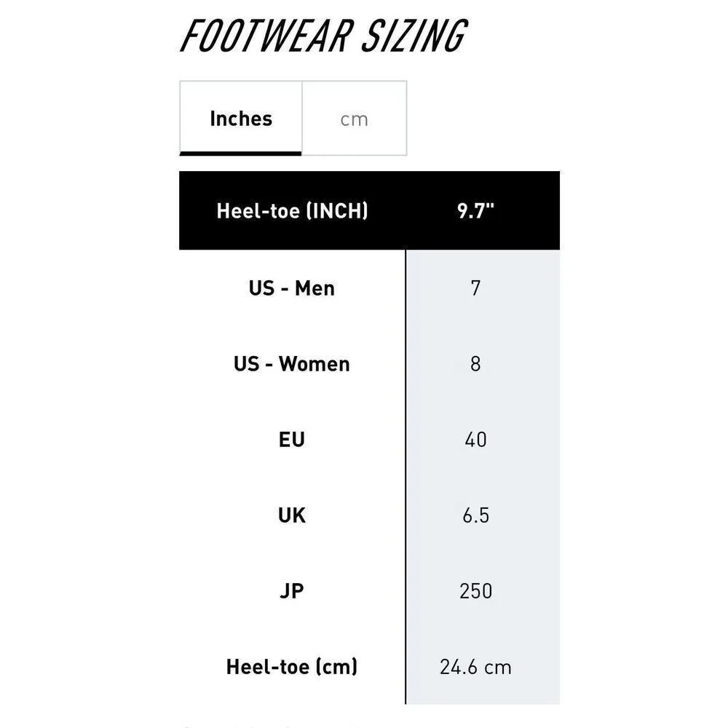Image resolution: width=728 pixels, height=728 pixels.
Task: Click the JP size 250 value
Action: pos(475,591)
